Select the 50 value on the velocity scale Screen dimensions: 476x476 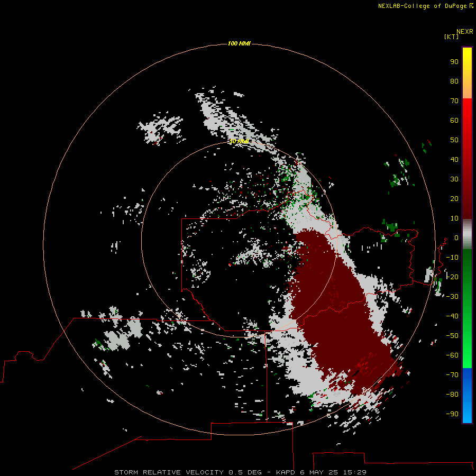click(x=454, y=140)
